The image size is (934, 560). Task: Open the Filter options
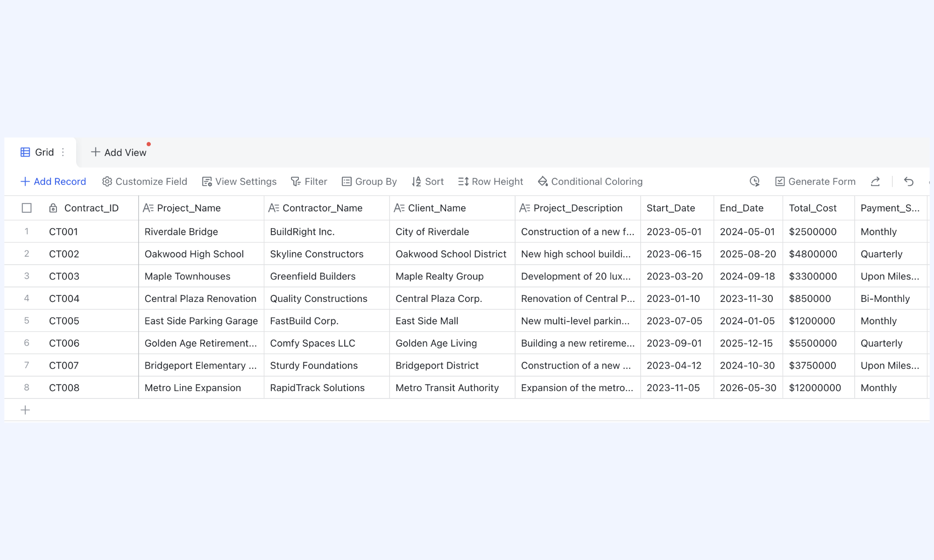tap(309, 182)
